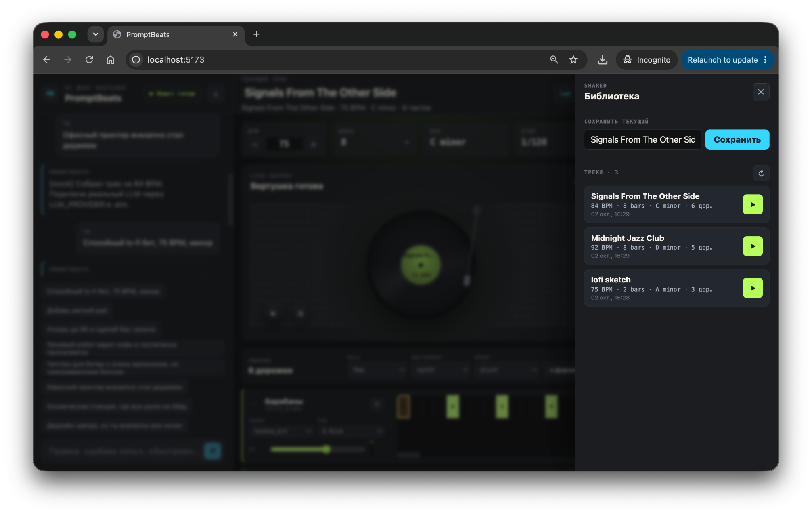Click Relaunch to update
Image resolution: width=812 pixels, height=515 pixels.
(722, 60)
